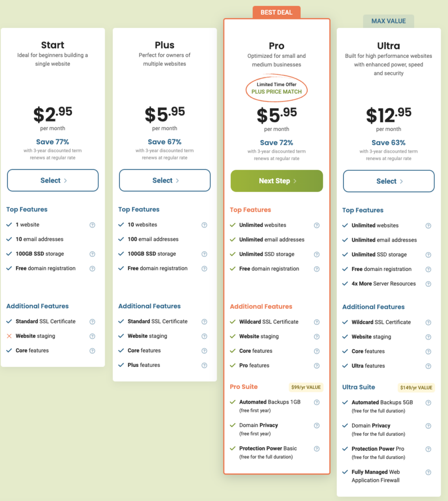The width and height of the screenshot is (448, 501).
Task: Click the checkmark next to Ultra features
Action: click(345, 365)
